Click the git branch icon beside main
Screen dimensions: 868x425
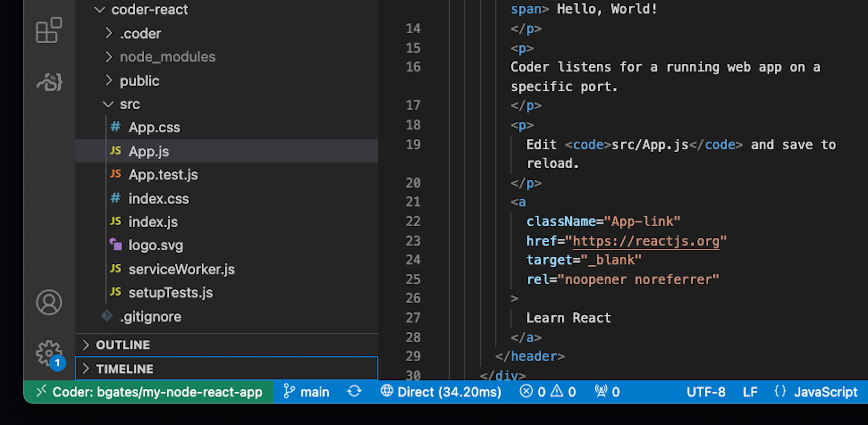289,391
